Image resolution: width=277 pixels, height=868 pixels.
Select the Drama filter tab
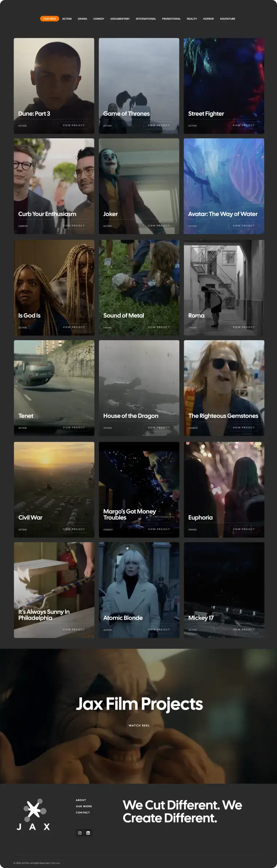(x=82, y=19)
